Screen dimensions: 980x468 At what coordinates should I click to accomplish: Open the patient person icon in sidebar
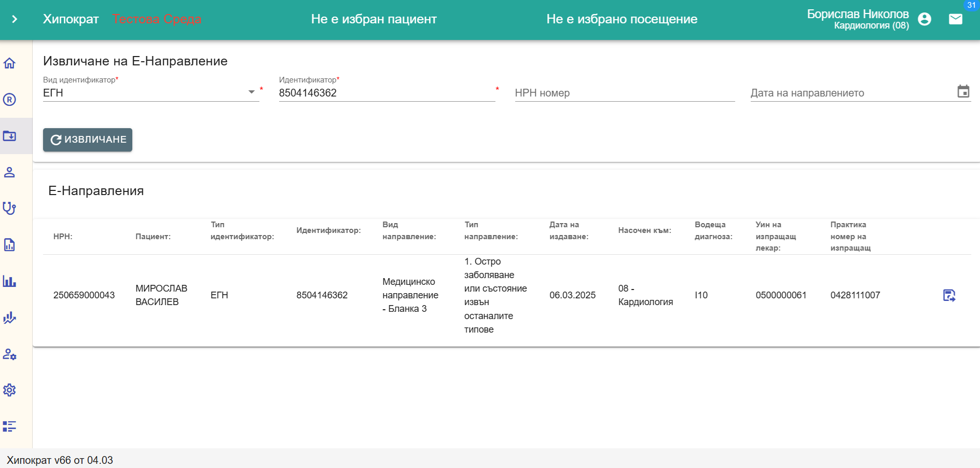coord(9,172)
